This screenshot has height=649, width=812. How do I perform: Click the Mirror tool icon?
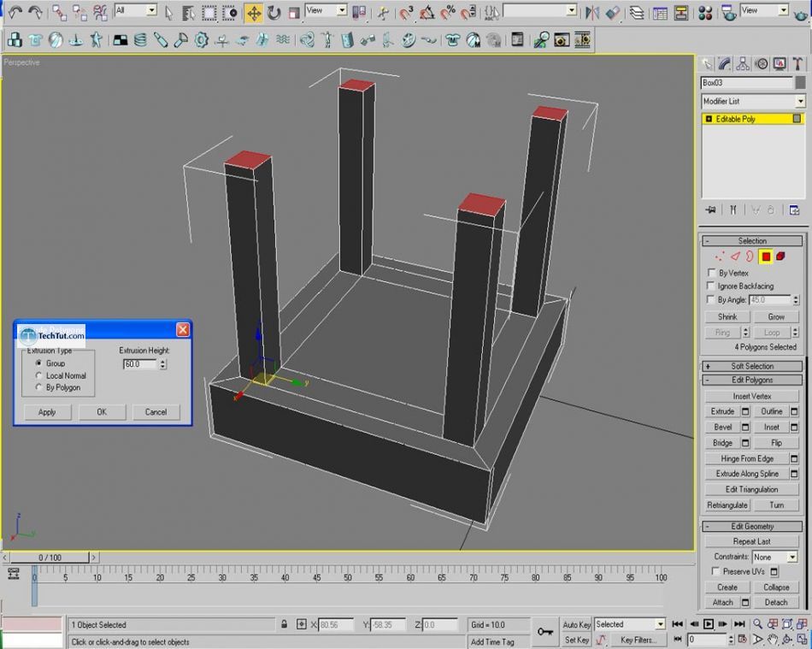592,13
